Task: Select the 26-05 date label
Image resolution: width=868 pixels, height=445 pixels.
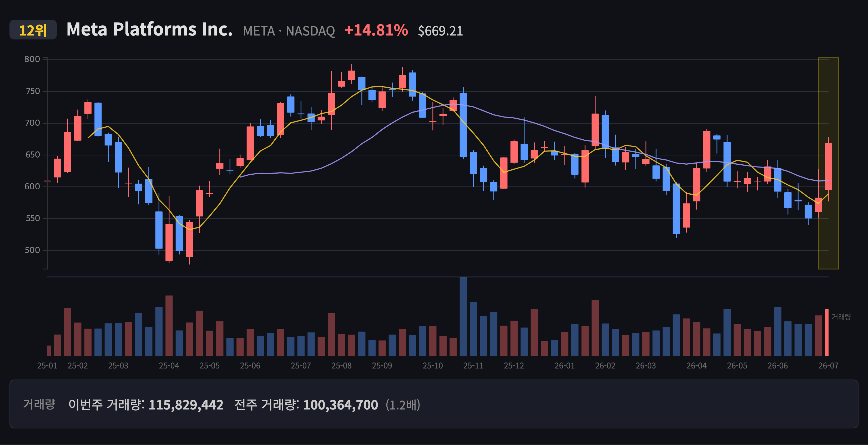Action: coord(737,366)
